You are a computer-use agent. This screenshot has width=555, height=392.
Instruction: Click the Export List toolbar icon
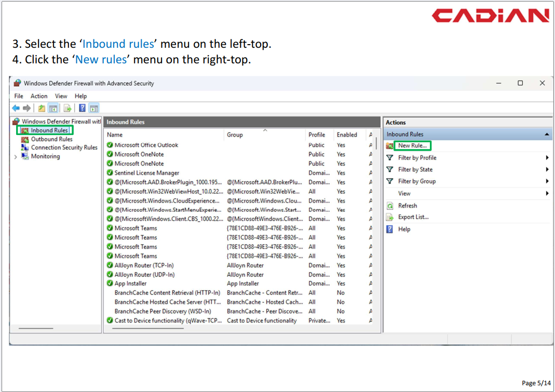[67, 108]
